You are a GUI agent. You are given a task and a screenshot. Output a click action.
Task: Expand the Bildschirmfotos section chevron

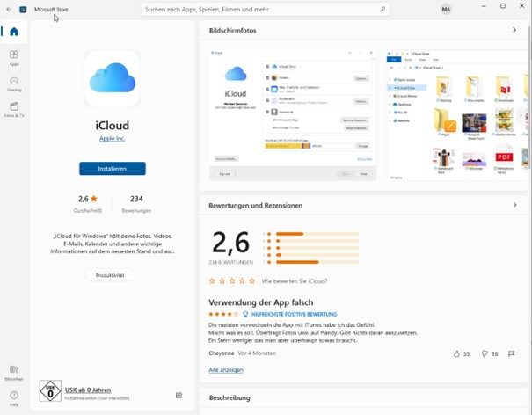point(514,30)
